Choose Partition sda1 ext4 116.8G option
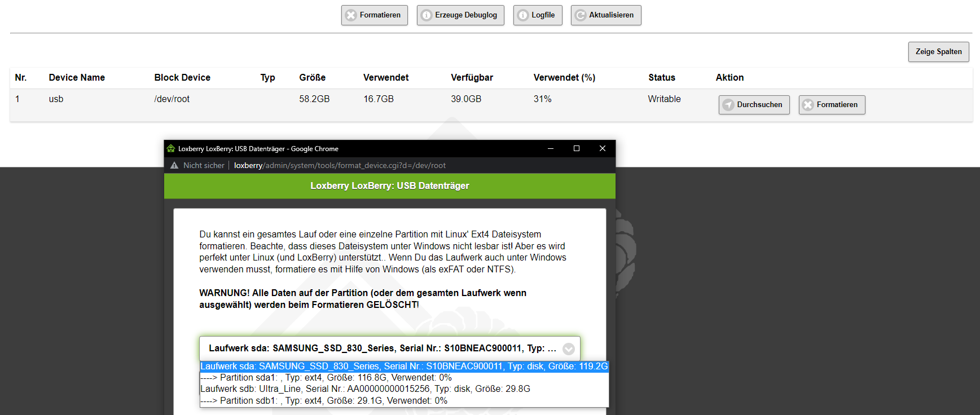 pyautogui.click(x=405, y=378)
